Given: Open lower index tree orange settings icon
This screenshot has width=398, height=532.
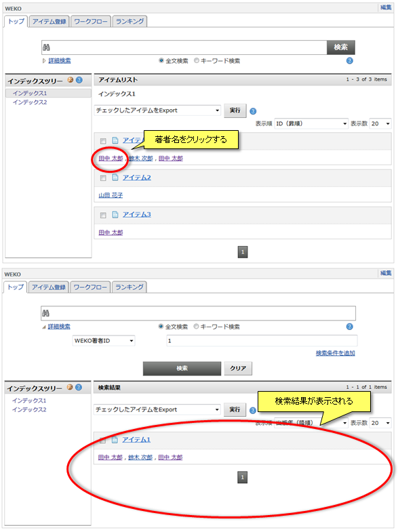Looking at the screenshot, I should click(70, 387).
